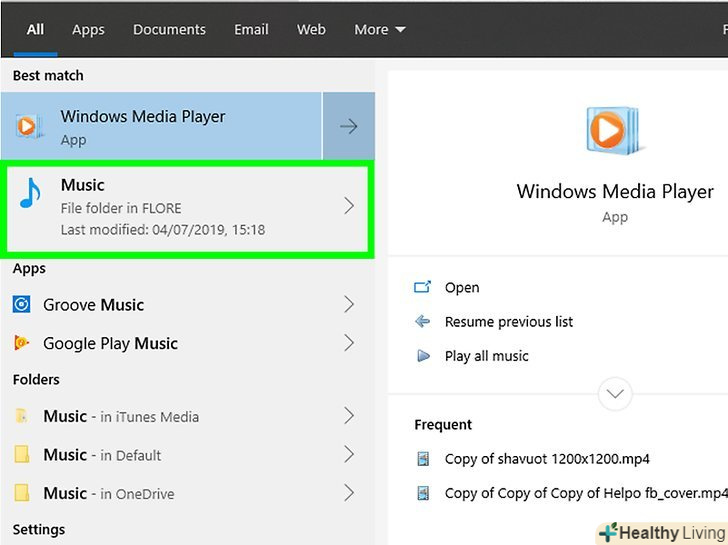
Task: Open the More dropdown filter
Action: tap(379, 30)
